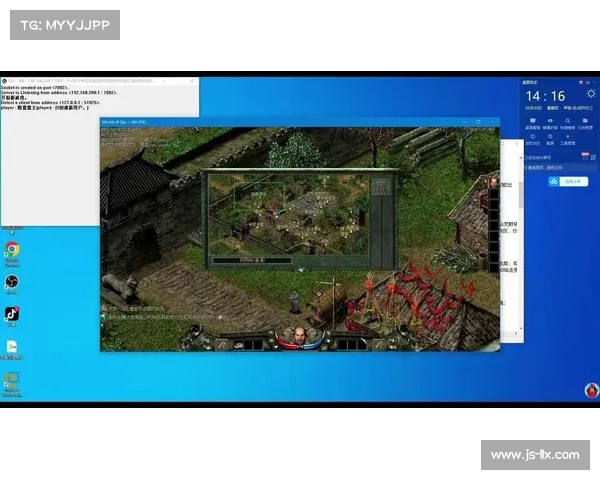
Task: Click the stone lion statue in game world
Action: (121, 287)
